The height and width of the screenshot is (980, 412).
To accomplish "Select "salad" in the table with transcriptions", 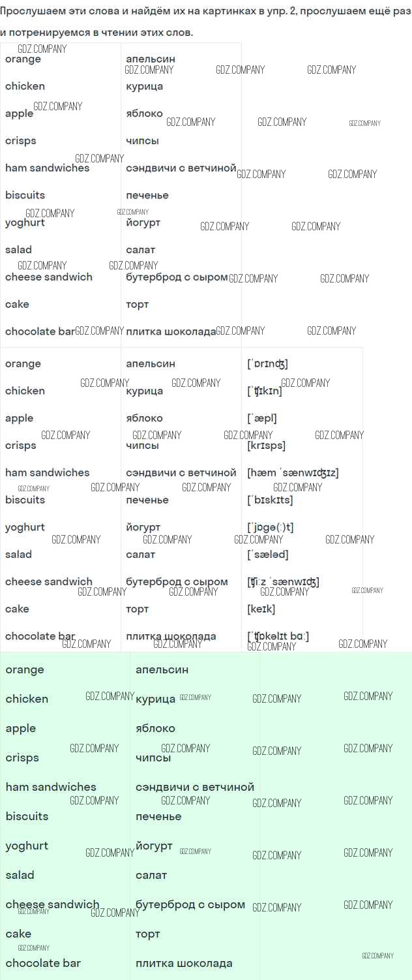I will point(18,555).
